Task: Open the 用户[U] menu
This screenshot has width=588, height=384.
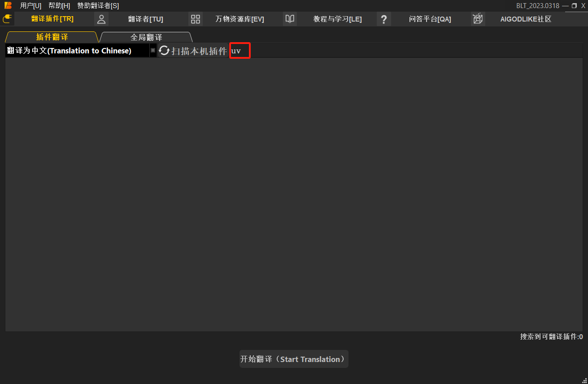Action: (30, 5)
